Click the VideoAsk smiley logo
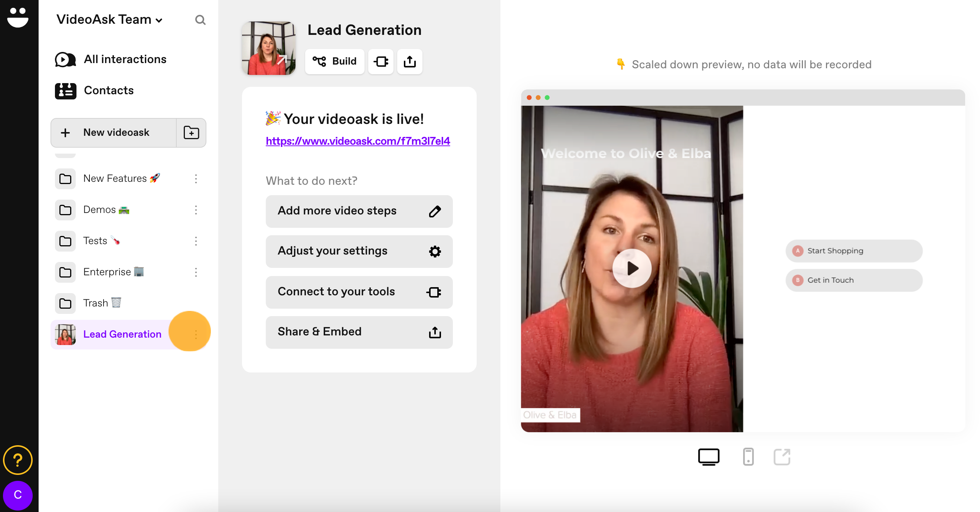 [18, 17]
